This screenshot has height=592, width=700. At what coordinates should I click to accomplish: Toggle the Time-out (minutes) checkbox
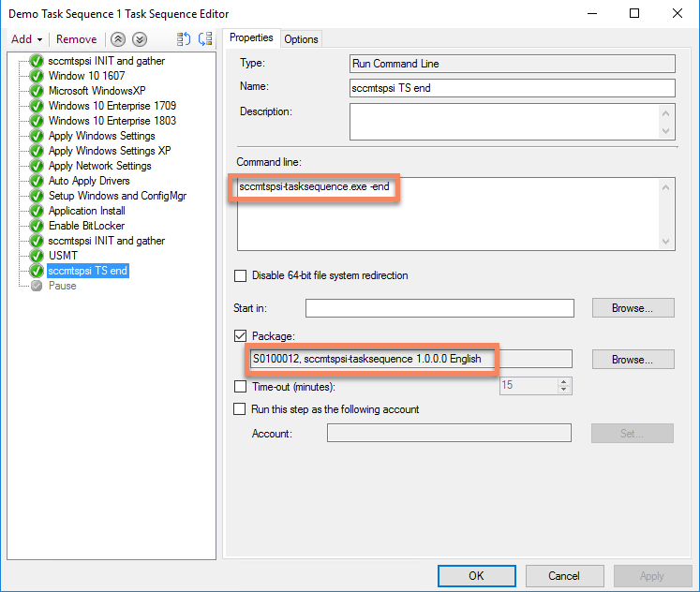pos(240,387)
